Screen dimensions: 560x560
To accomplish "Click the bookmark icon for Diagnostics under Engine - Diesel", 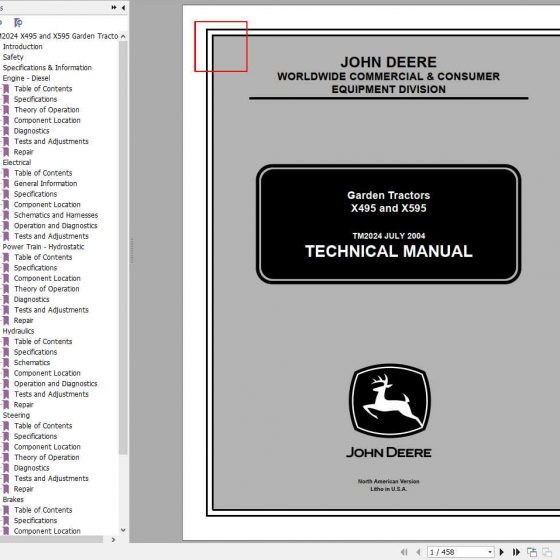I will (x=6, y=131).
